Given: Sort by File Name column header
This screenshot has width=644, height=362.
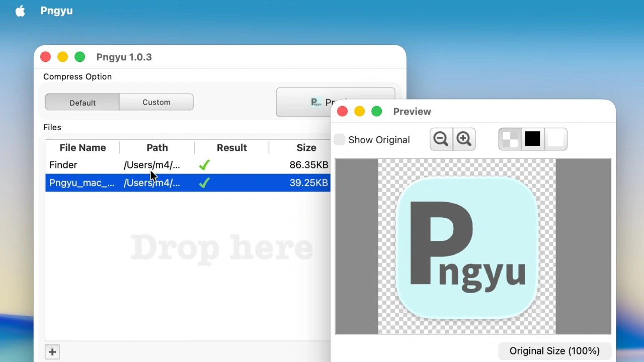Looking at the screenshot, I should pyautogui.click(x=83, y=148).
